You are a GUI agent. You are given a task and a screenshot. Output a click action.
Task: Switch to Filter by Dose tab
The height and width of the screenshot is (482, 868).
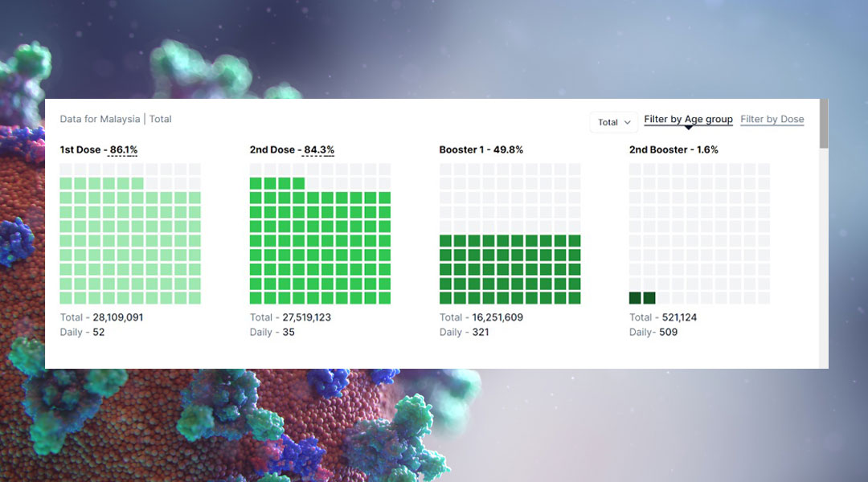(x=772, y=120)
